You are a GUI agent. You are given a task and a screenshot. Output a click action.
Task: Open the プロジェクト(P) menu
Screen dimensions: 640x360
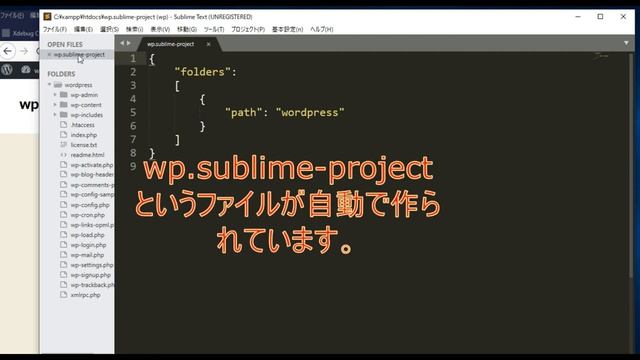point(248,29)
